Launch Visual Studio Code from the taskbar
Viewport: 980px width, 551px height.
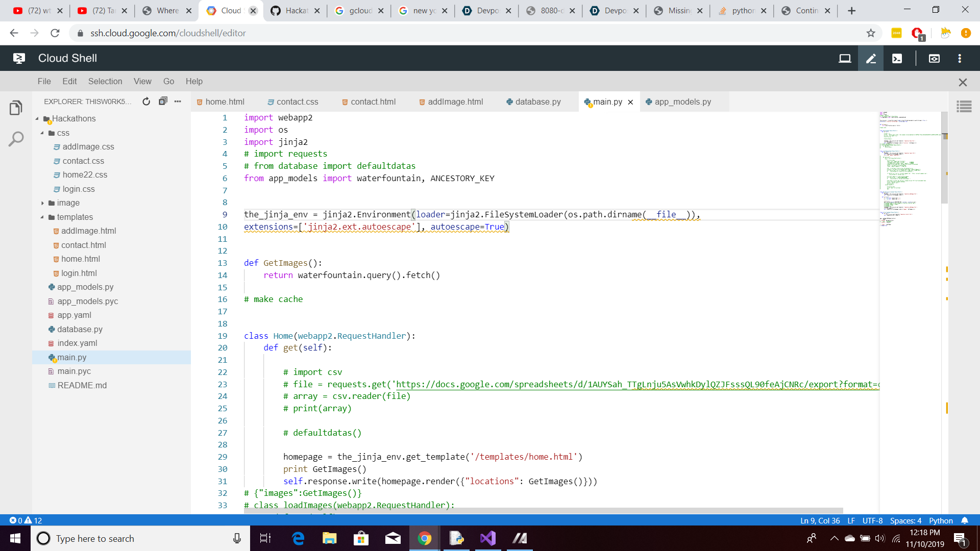[488, 538]
